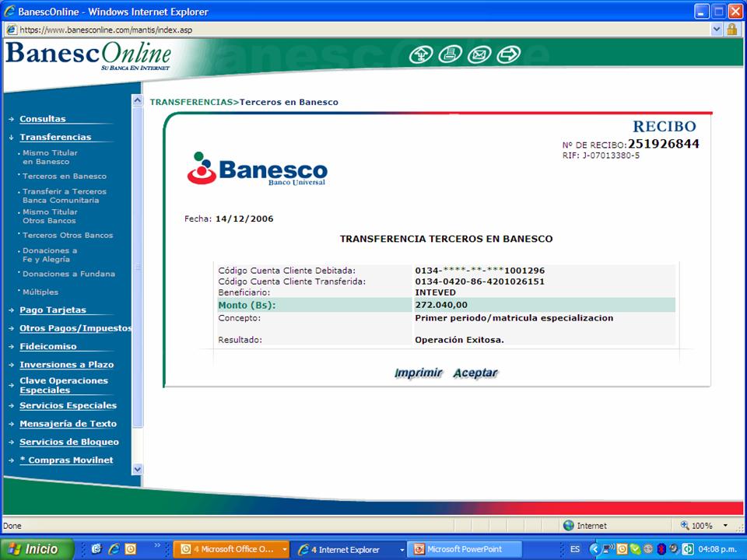The height and width of the screenshot is (560, 747).
Task: Expand the Fideicomiso section arrow
Action: [11, 347]
